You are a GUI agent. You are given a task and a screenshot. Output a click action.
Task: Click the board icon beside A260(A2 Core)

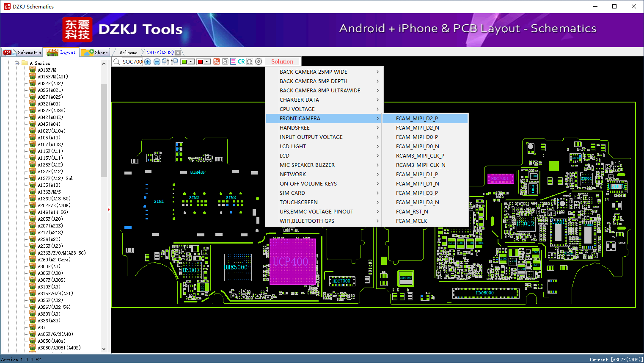(33, 260)
